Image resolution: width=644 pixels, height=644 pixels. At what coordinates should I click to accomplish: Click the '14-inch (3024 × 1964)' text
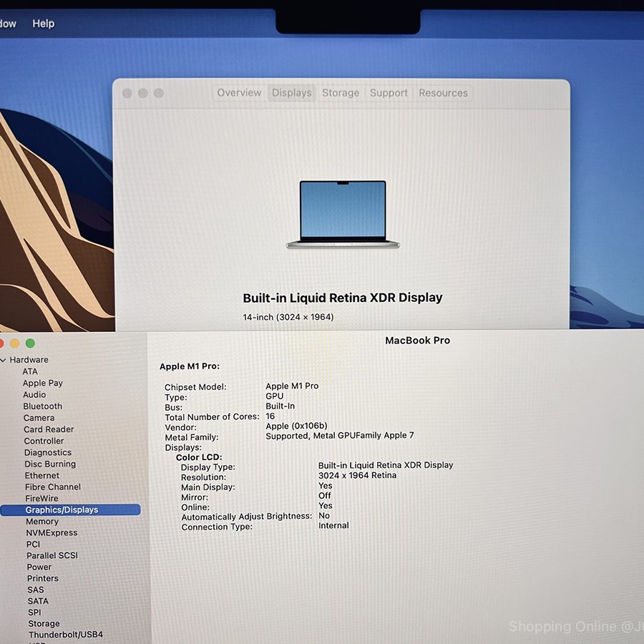(x=288, y=317)
